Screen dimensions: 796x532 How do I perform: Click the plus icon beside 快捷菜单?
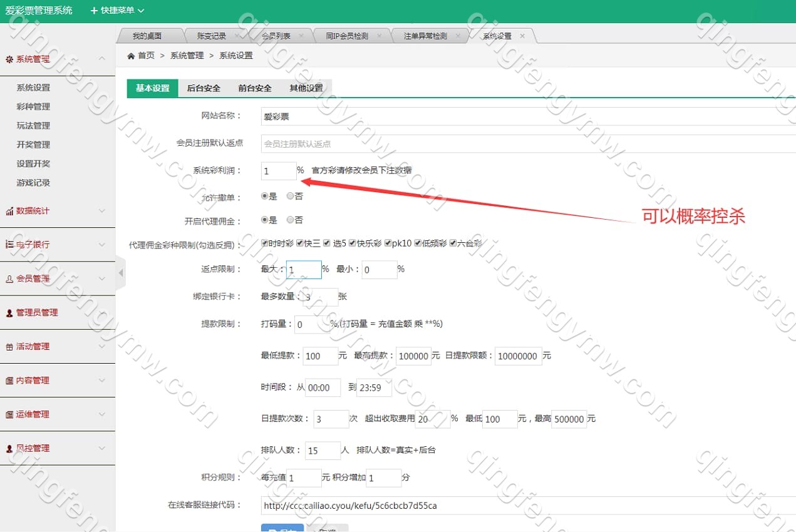click(94, 11)
